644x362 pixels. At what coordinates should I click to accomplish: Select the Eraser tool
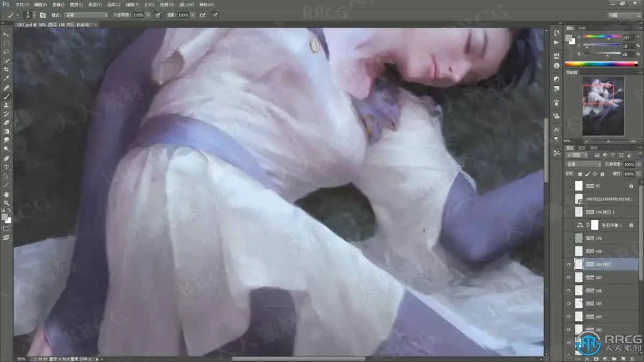[x=6, y=123]
